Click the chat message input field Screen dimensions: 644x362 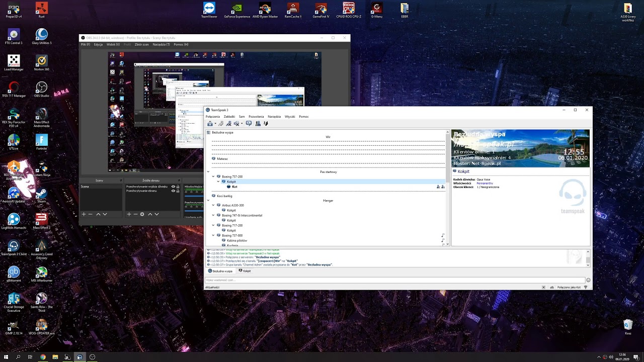pyautogui.click(x=395, y=280)
